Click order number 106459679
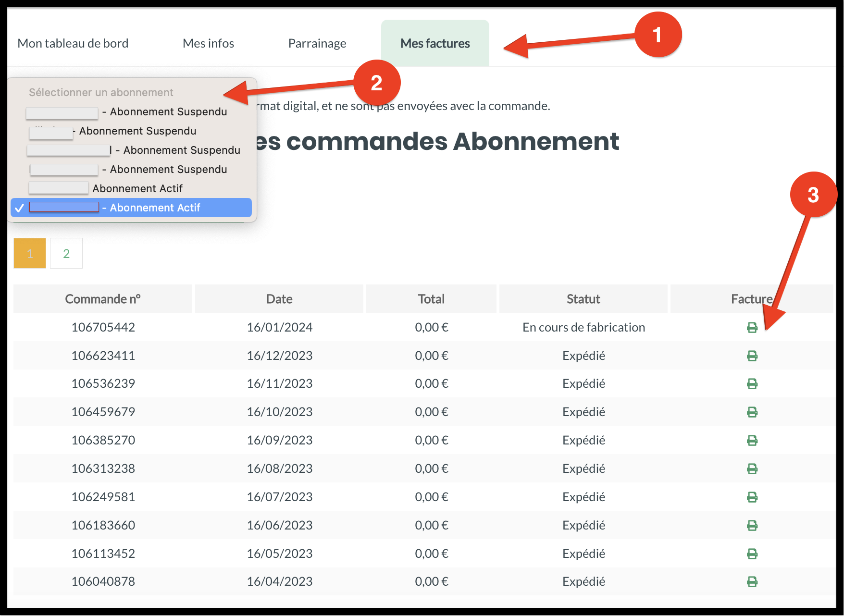 pyautogui.click(x=103, y=412)
